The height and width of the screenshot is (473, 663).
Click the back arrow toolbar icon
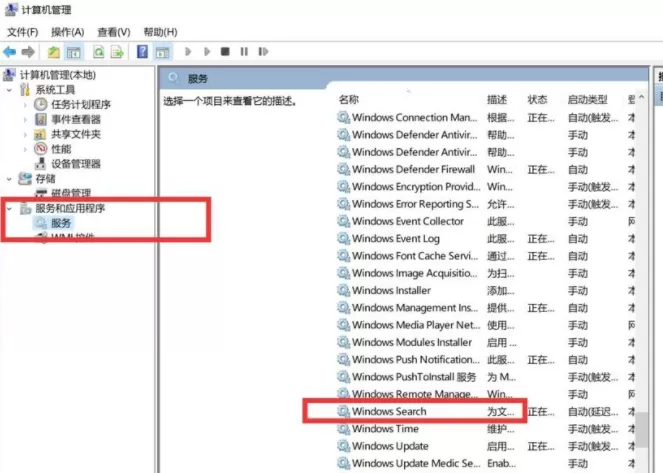tap(9, 52)
